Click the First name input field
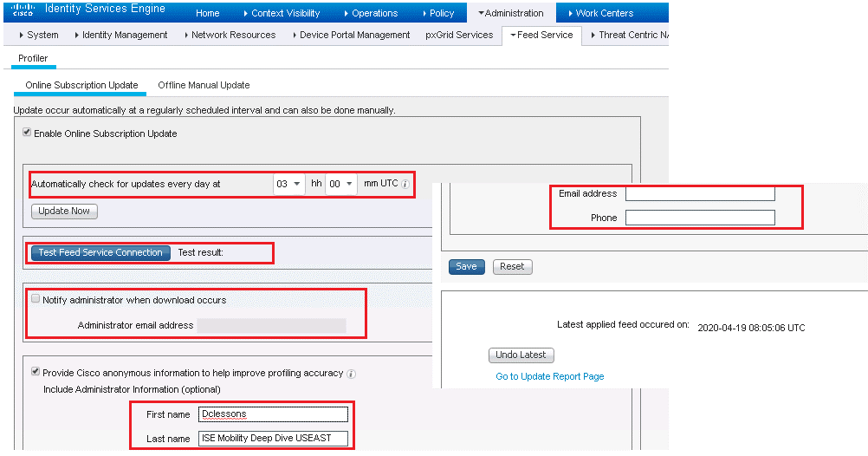The height and width of the screenshot is (456, 868). click(274, 414)
